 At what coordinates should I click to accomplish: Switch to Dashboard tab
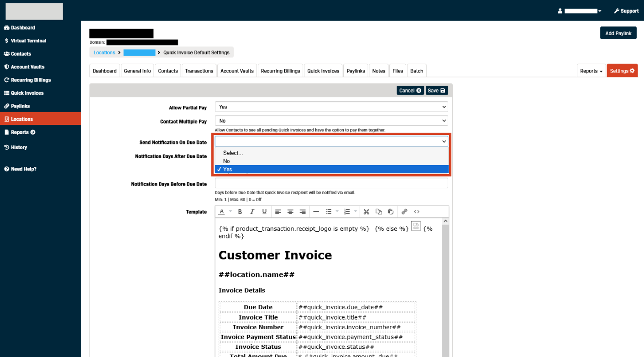(x=105, y=71)
